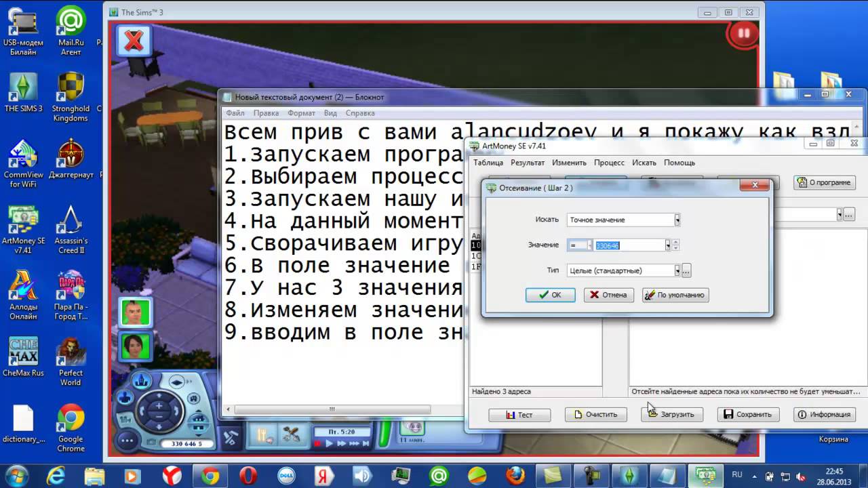Open THE SIMS 3 desktop shortcut
Image resolution: width=868 pixels, height=488 pixels.
coord(23,93)
